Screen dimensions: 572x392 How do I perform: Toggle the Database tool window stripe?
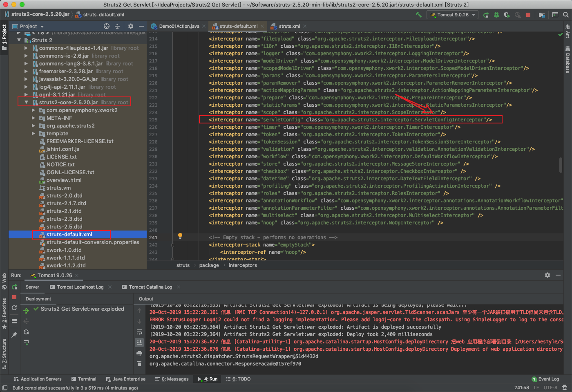tap(568, 60)
